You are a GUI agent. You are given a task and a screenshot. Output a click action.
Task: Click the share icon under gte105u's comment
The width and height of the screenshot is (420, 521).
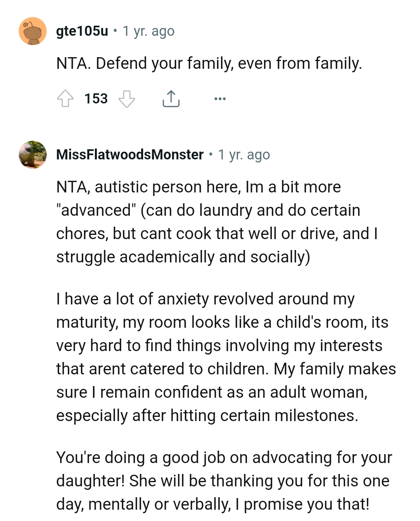170,98
